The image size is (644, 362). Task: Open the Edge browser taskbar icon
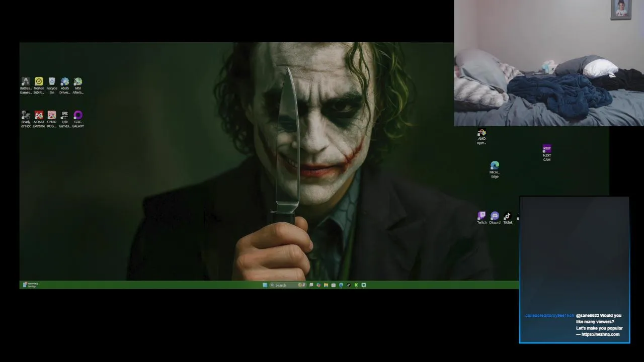[341, 285]
